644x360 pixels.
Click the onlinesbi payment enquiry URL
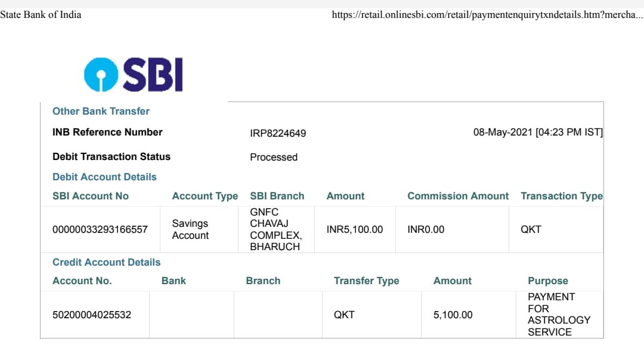(488, 15)
